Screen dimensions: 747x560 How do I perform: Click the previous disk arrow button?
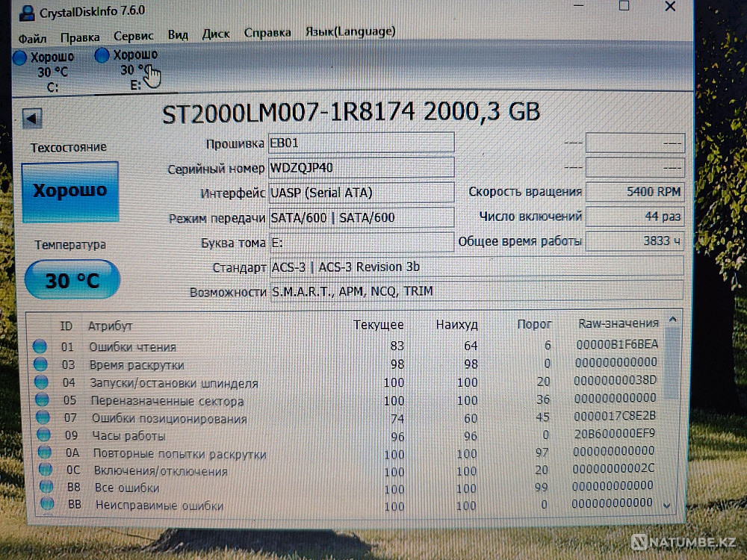[32, 118]
